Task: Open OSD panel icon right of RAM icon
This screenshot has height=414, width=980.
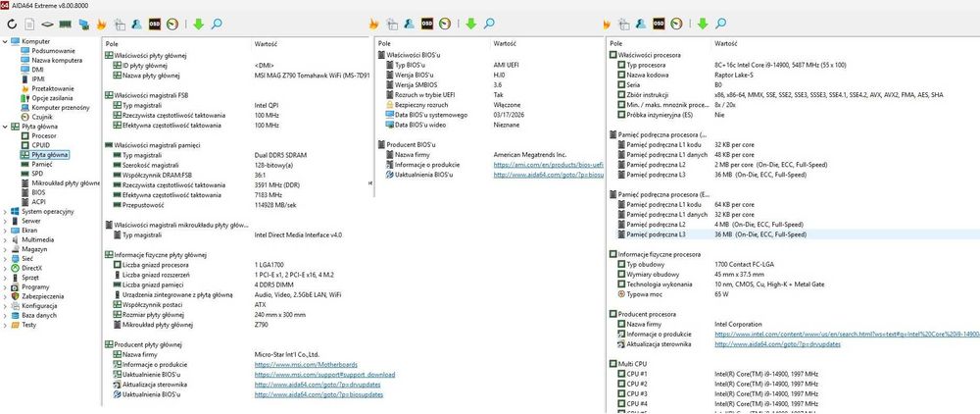Action: [155, 24]
